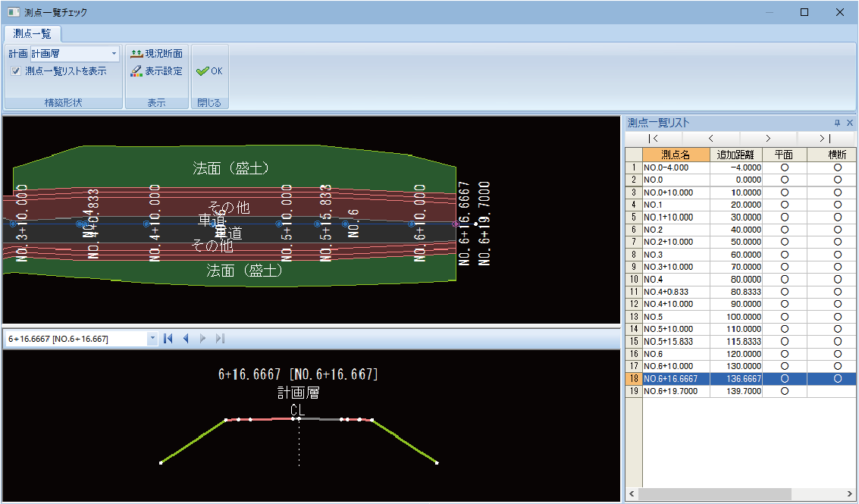Go to next station cross-section
Image resolution: width=859 pixels, height=504 pixels.
(203, 339)
